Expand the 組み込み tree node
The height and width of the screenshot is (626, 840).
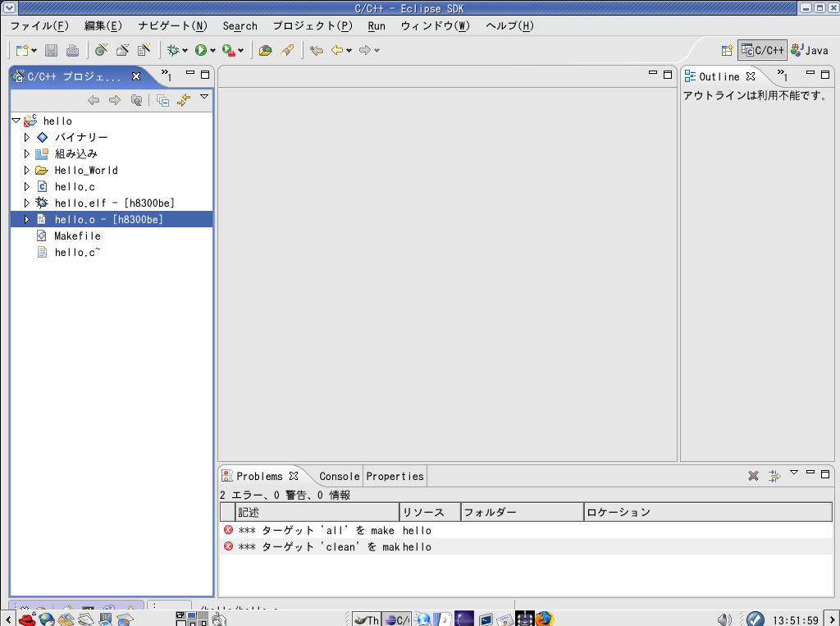pos(27,154)
